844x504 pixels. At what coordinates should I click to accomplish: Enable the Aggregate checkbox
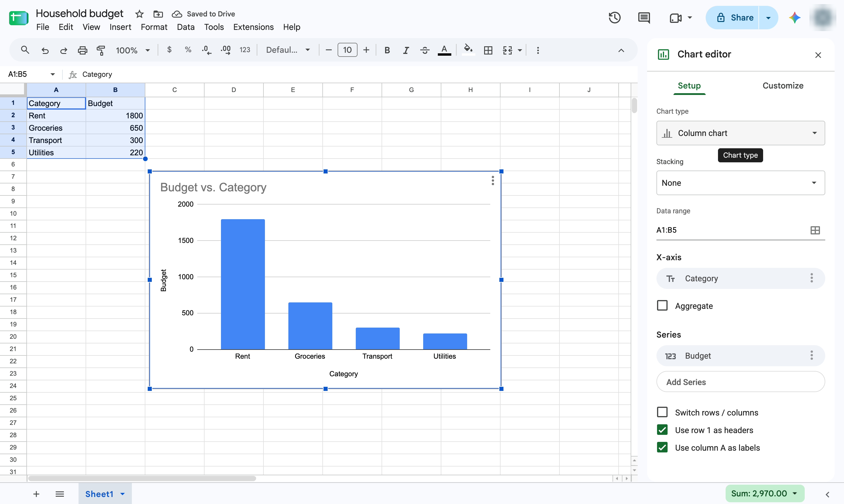pyautogui.click(x=662, y=306)
